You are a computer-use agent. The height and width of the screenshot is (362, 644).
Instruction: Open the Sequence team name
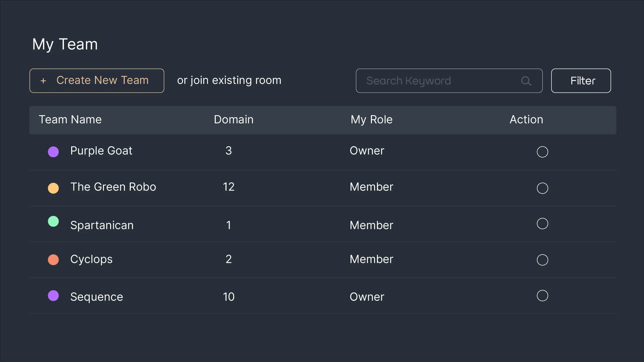click(x=97, y=297)
